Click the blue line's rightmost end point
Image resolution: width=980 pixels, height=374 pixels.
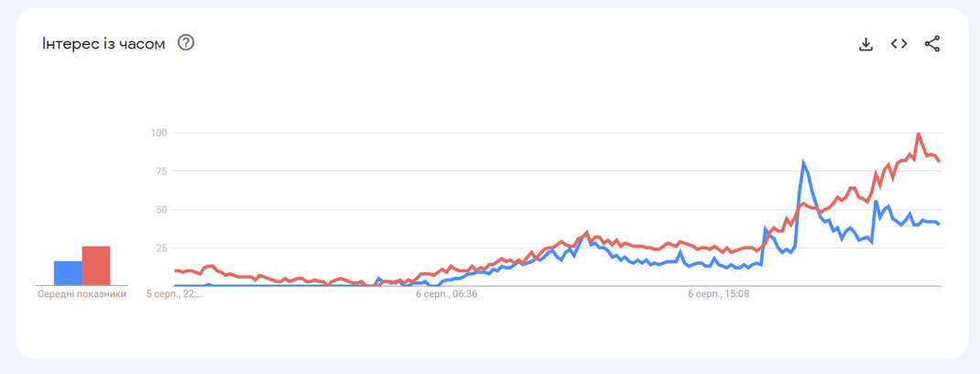[940, 225]
